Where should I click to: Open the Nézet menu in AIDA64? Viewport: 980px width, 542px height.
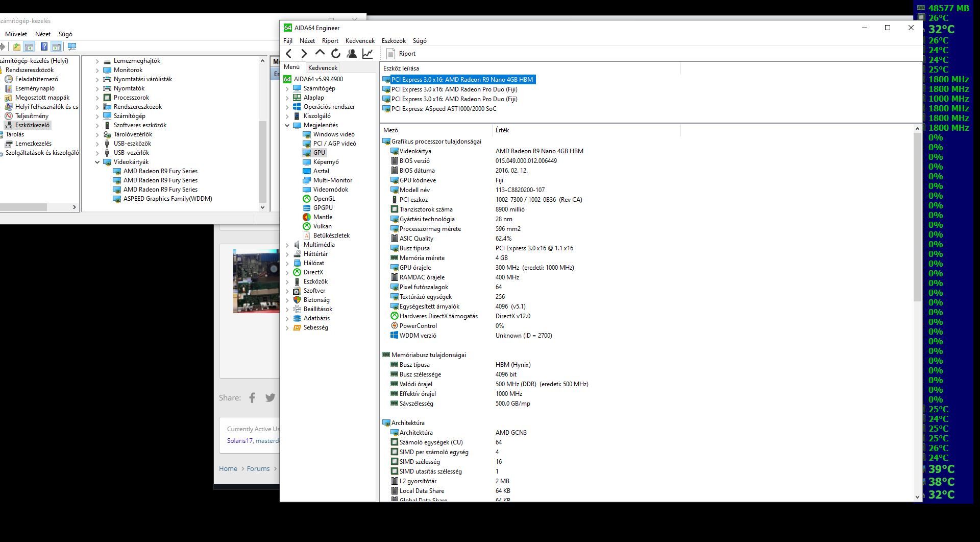click(x=307, y=41)
